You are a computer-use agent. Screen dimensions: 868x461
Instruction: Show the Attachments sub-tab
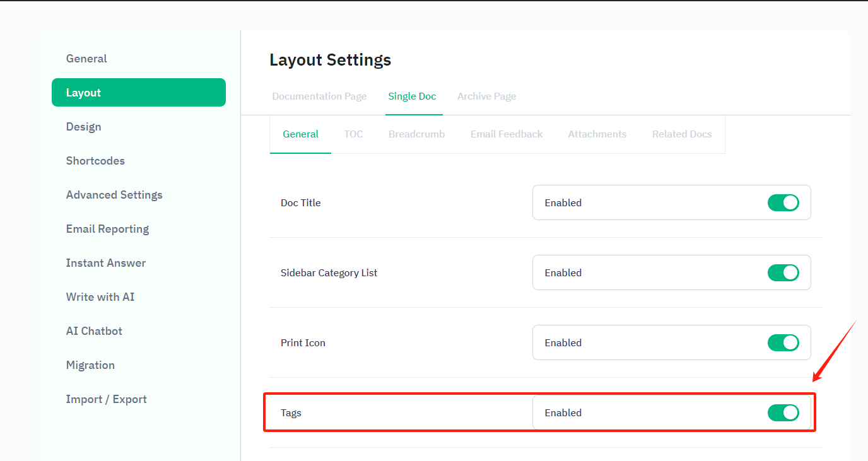point(597,134)
